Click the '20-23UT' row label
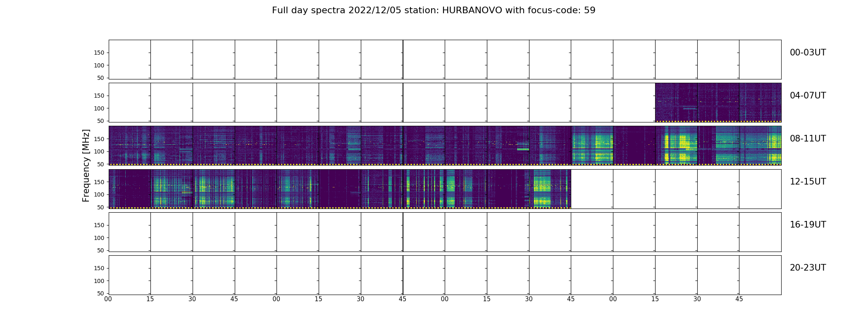The height and width of the screenshot is (331, 868). pyautogui.click(x=808, y=268)
